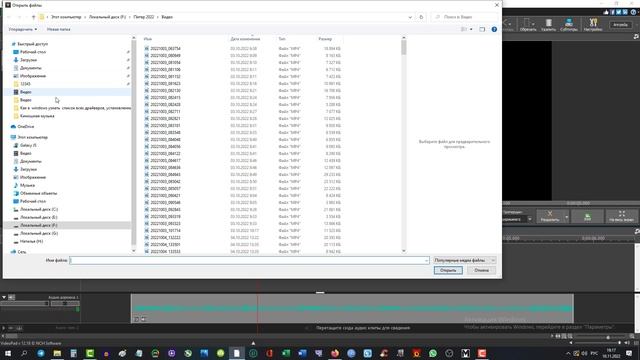Sort files by Размер column header
The image size is (640, 360).
(x=325, y=39)
